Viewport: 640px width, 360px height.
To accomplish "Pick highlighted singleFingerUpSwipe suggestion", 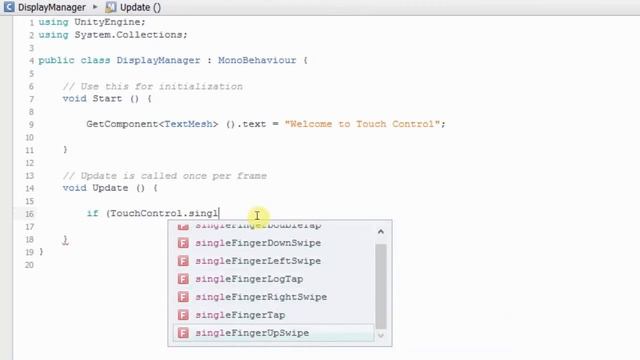I will [273, 333].
